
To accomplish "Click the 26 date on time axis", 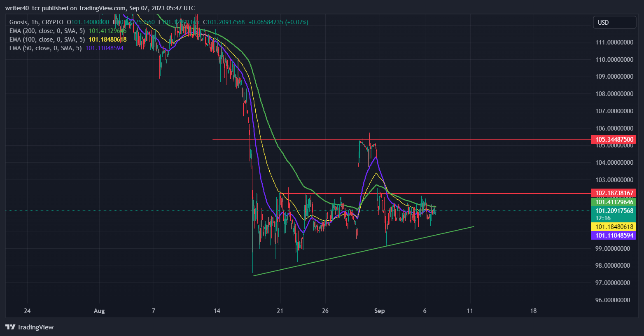I will tap(325, 311).
